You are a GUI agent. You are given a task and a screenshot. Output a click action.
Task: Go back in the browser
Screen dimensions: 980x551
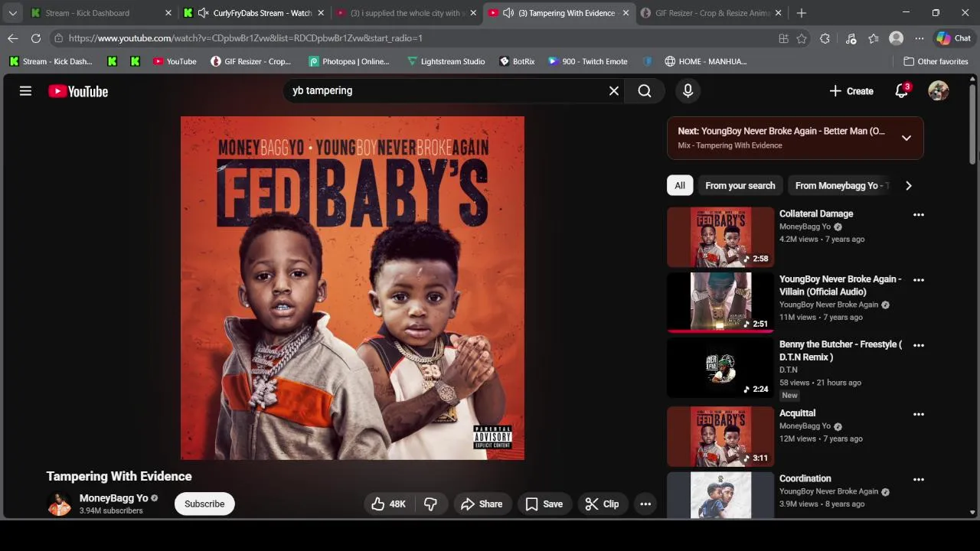pyautogui.click(x=13, y=38)
